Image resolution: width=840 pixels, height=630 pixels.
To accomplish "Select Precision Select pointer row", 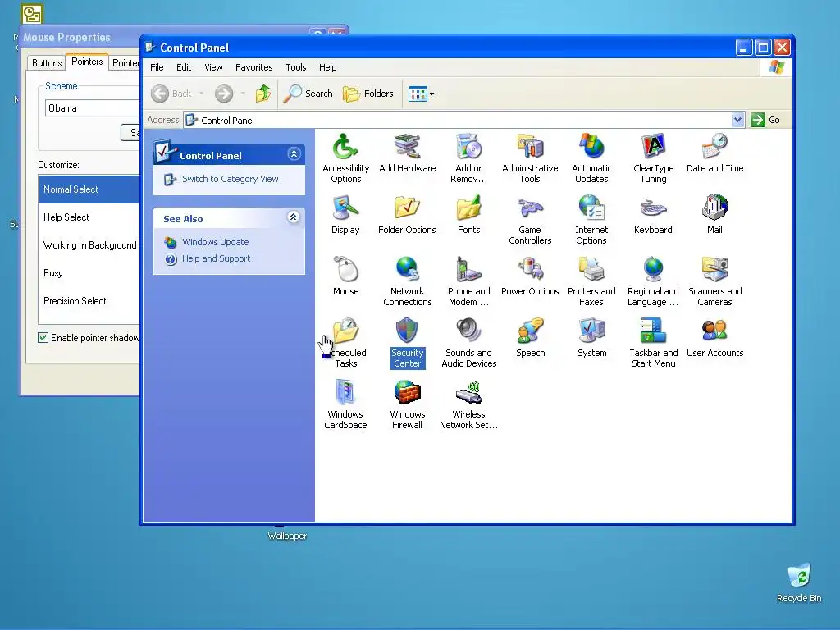I will 89,300.
